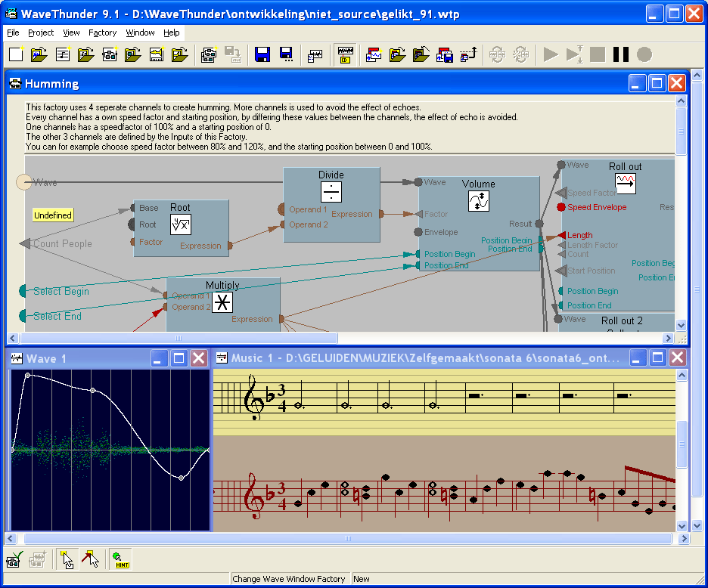This screenshot has height=588, width=708.
Task: Open the Project menu
Action: (x=41, y=32)
